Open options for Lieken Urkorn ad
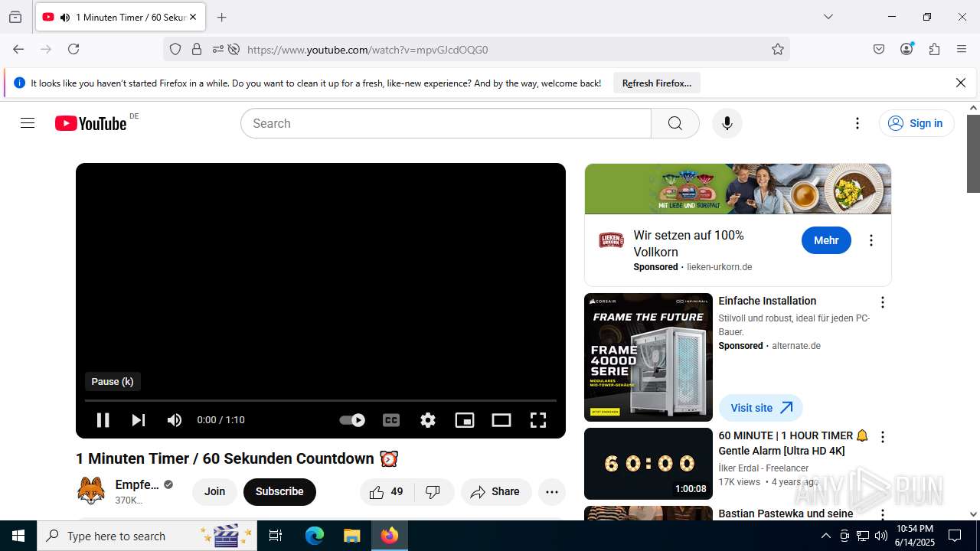This screenshot has height=551, width=980. [x=871, y=240]
